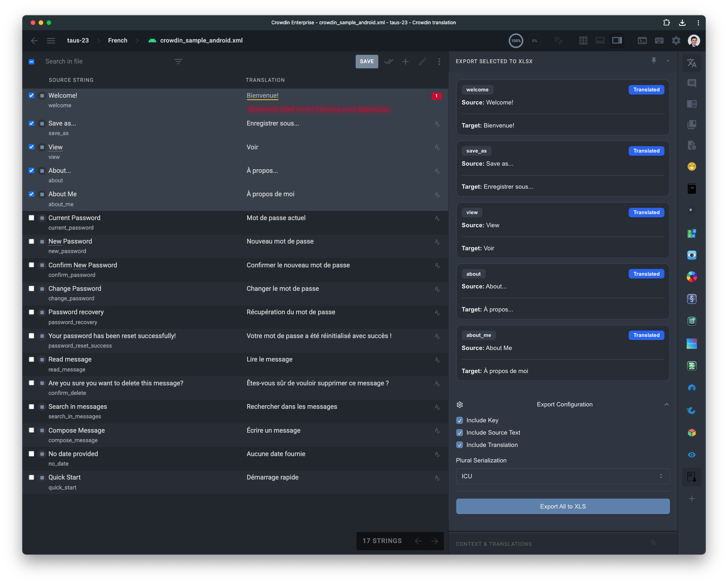The image size is (728, 584).
Task: Open the colorful color wheel app icon
Action: click(x=692, y=277)
